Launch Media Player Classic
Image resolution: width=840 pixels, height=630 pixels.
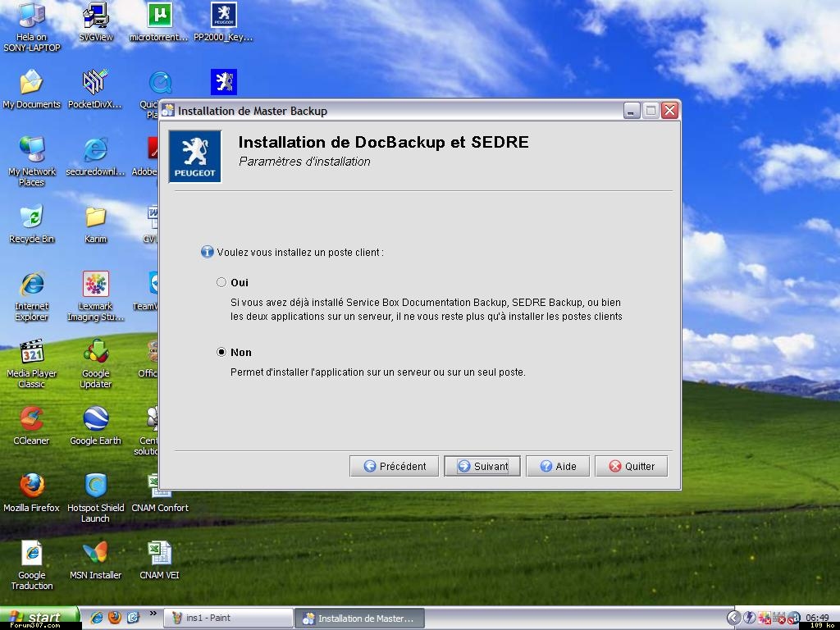coord(32,363)
